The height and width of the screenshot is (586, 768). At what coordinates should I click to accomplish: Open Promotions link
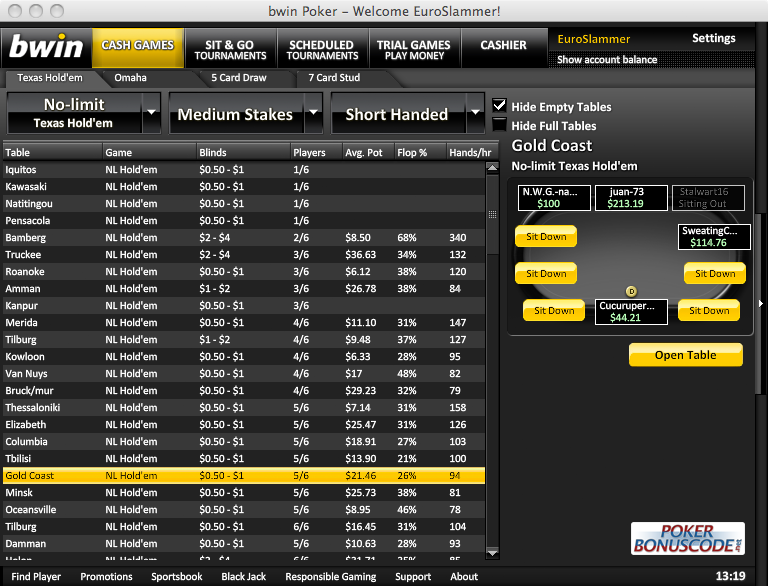[106, 577]
